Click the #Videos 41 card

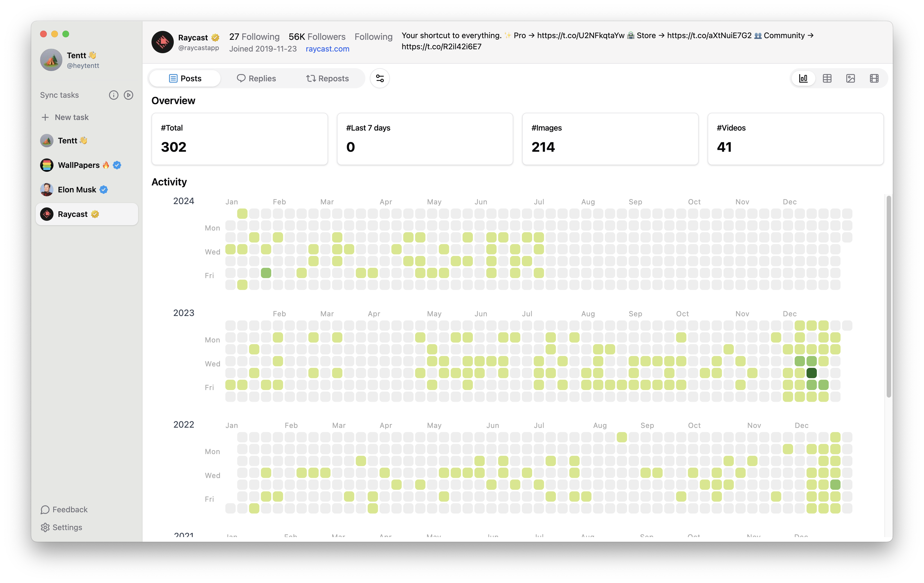(x=795, y=139)
